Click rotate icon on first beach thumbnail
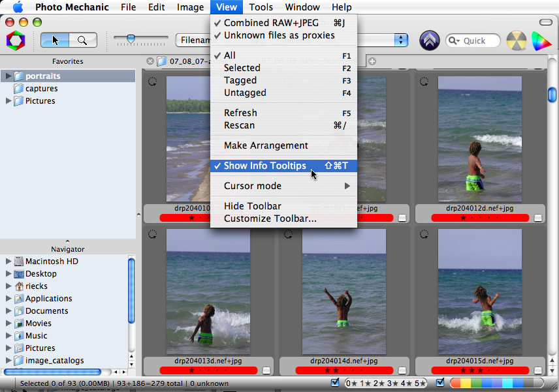559x392 pixels. [x=152, y=82]
